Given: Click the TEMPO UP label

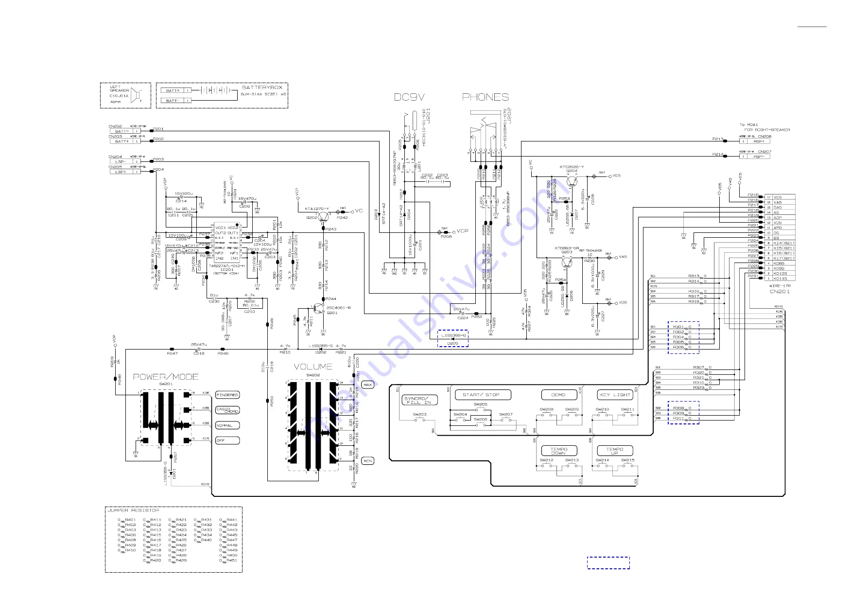Looking at the screenshot, I should (615, 451).
